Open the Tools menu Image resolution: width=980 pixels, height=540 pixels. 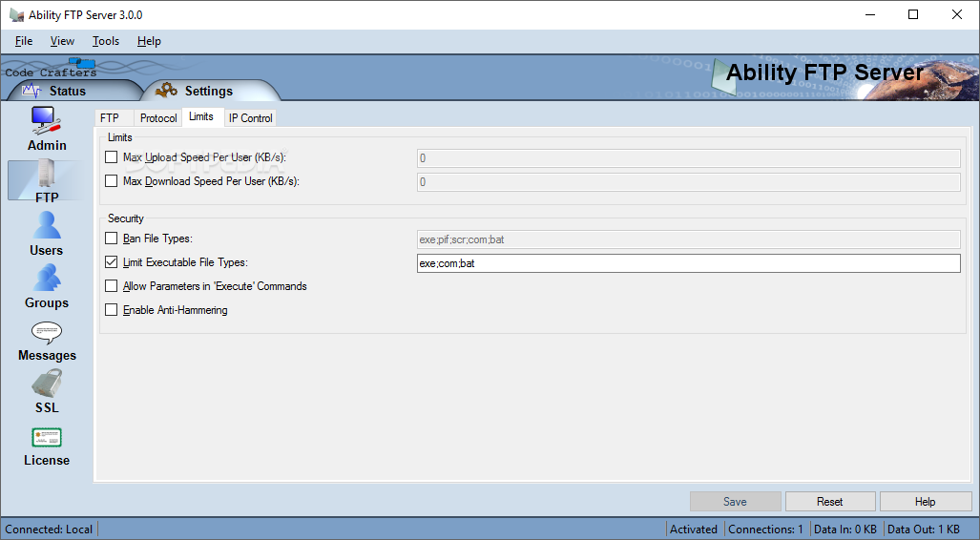coord(106,41)
